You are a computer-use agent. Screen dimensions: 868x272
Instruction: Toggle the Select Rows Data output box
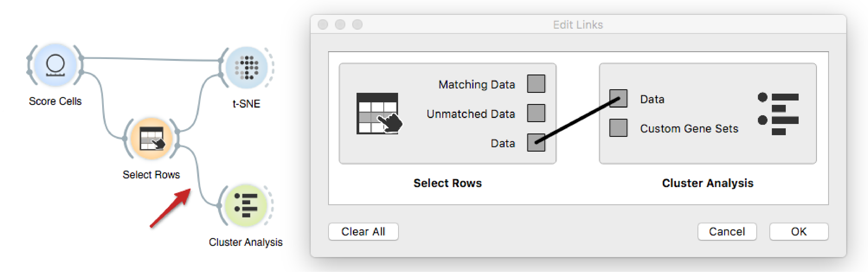536,142
